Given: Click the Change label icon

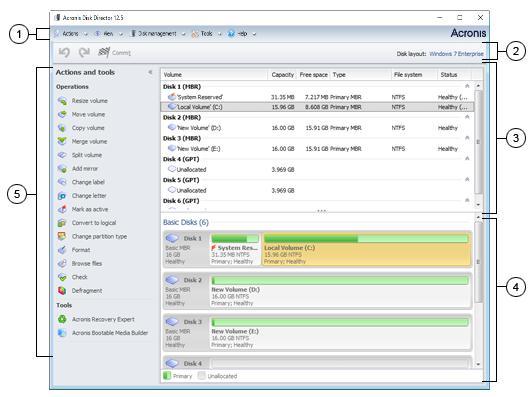Looking at the screenshot, I should [x=62, y=182].
